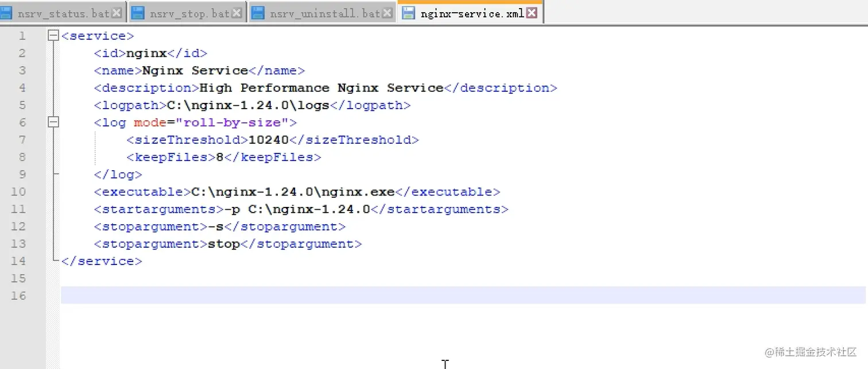Click the save-state icon on nsrv_uninstall.bat tab

[258, 13]
